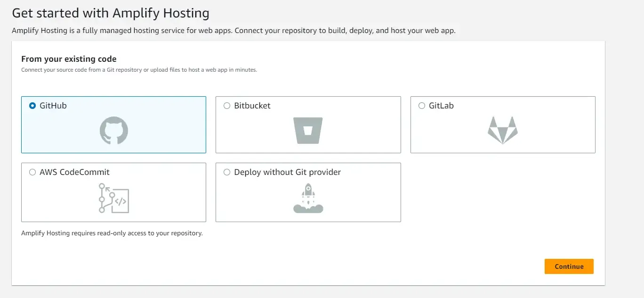Select the Bitbucket radio button

[226, 106]
